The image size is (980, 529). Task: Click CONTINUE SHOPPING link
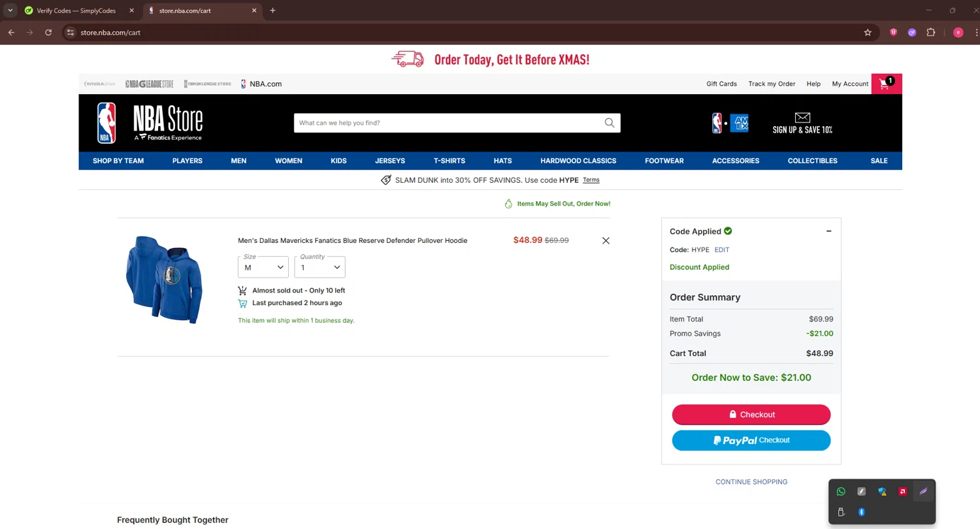click(x=751, y=482)
